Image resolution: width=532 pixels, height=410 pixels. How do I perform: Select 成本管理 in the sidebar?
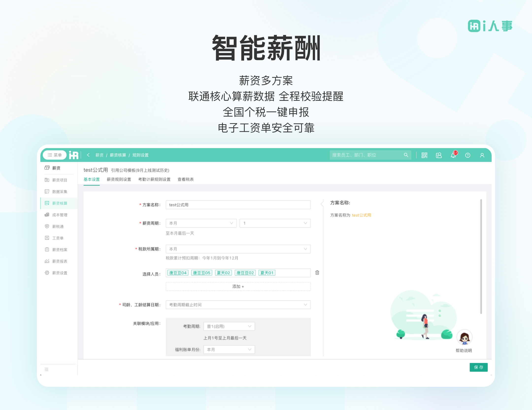tap(59, 215)
